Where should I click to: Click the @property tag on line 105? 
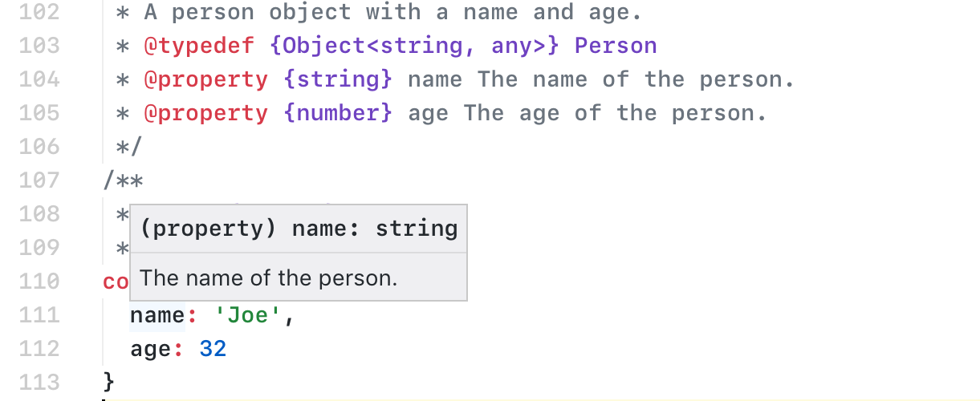[206, 113]
